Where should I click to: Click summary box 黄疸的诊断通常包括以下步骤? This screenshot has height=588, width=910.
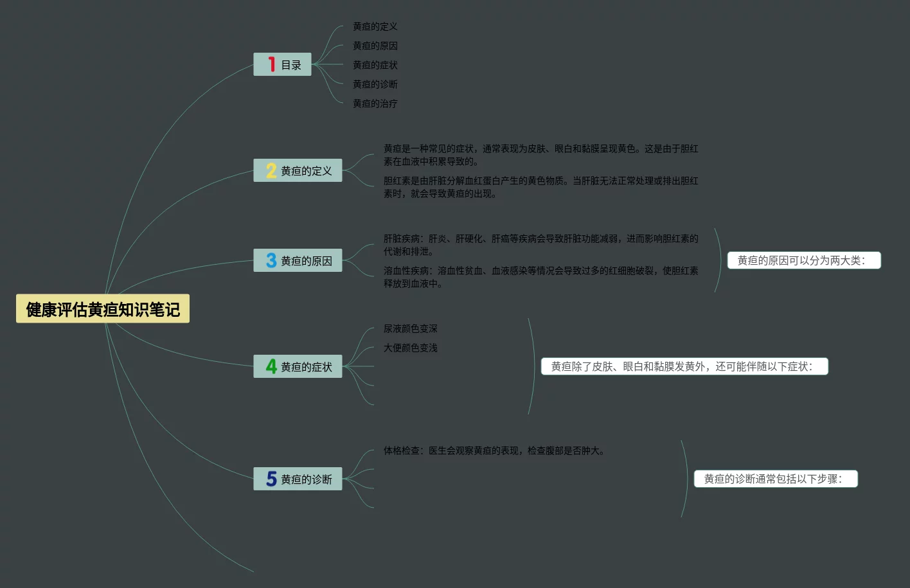click(x=776, y=479)
